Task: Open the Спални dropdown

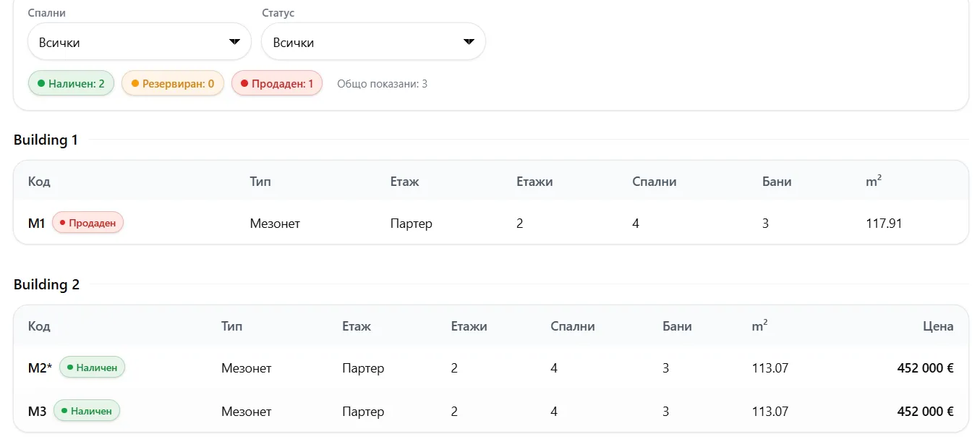Action: coord(139,42)
